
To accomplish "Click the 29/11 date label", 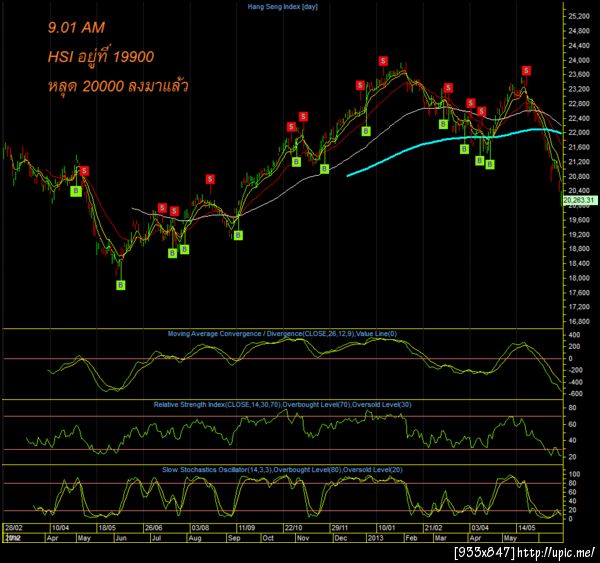I will coord(340,528).
